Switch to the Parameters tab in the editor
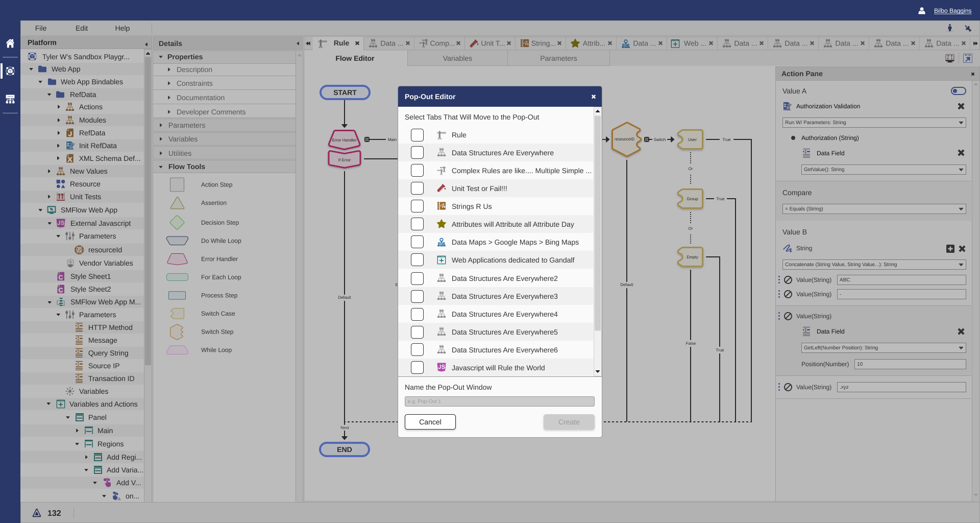This screenshot has height=523, width=980. (x=558, y=58)
